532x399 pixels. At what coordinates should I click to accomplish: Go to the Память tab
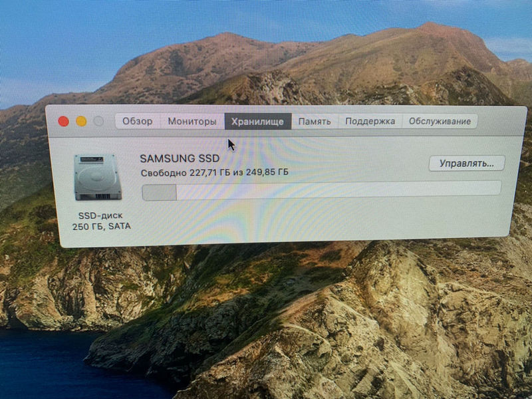(315, 121)
